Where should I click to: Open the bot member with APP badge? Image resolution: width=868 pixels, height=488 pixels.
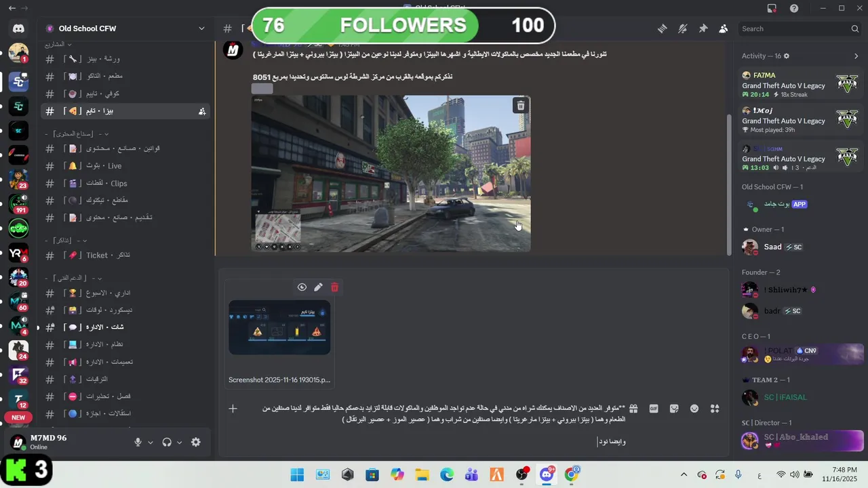[x=801, y=204]
